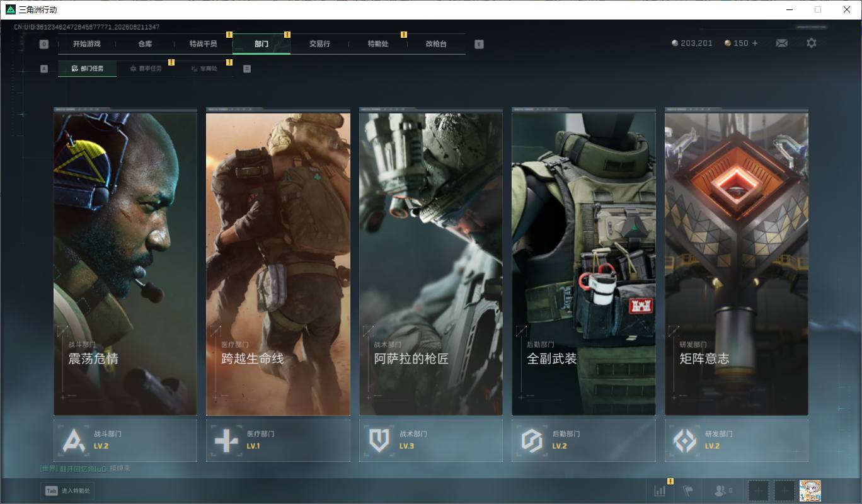Click the D key hint after the sub-tabs
The width and height of the screenshot is (862, 504).
tap(247, 69)
